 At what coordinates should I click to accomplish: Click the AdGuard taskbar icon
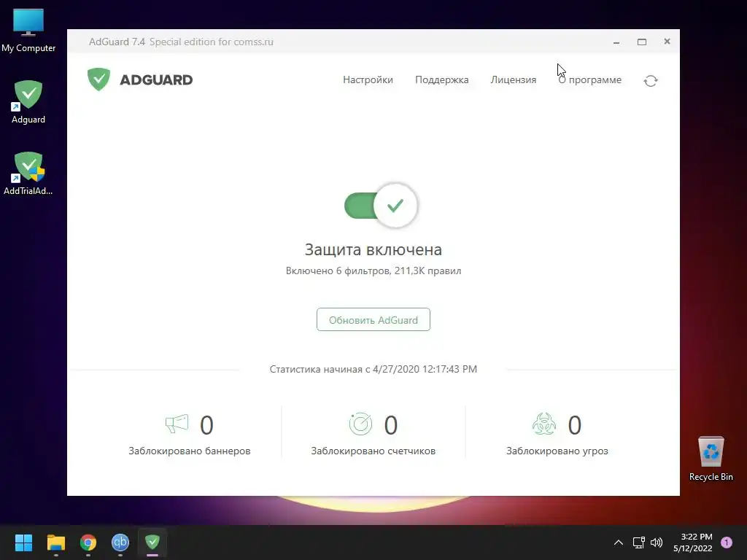pyautogui.click(x=152, y=542)
